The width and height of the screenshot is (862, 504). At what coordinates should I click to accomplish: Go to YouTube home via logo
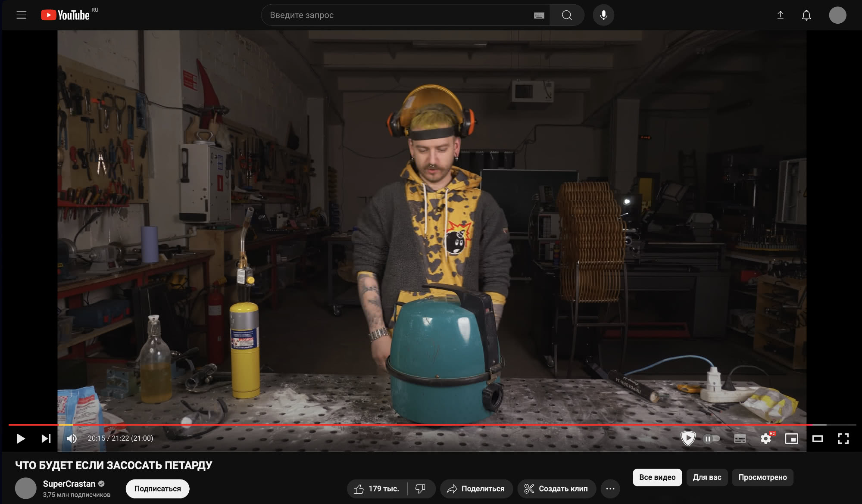(66, 15)
